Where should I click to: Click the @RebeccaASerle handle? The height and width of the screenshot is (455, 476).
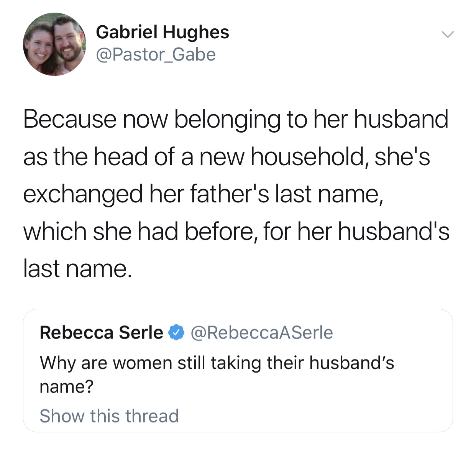pyautogui.click(x=261, y=332)
